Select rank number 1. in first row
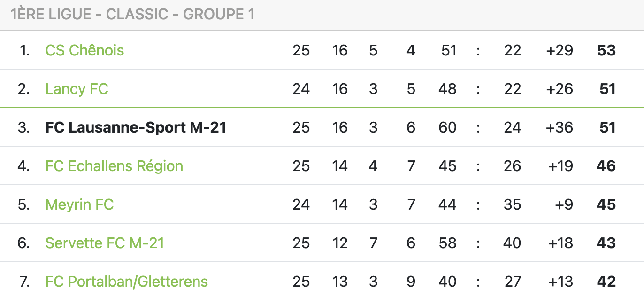The width and height of the screenshot is (644, 298). tap(24, 50)
